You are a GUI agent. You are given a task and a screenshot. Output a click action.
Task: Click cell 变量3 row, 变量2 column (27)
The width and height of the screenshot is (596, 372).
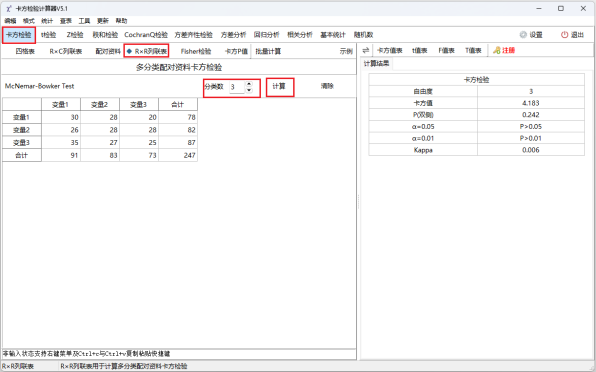point(100,142)
